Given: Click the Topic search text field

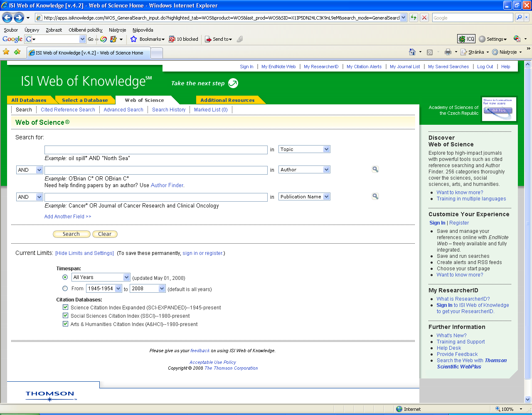Looking at the screenshot, I should click(x=156, y=150).
